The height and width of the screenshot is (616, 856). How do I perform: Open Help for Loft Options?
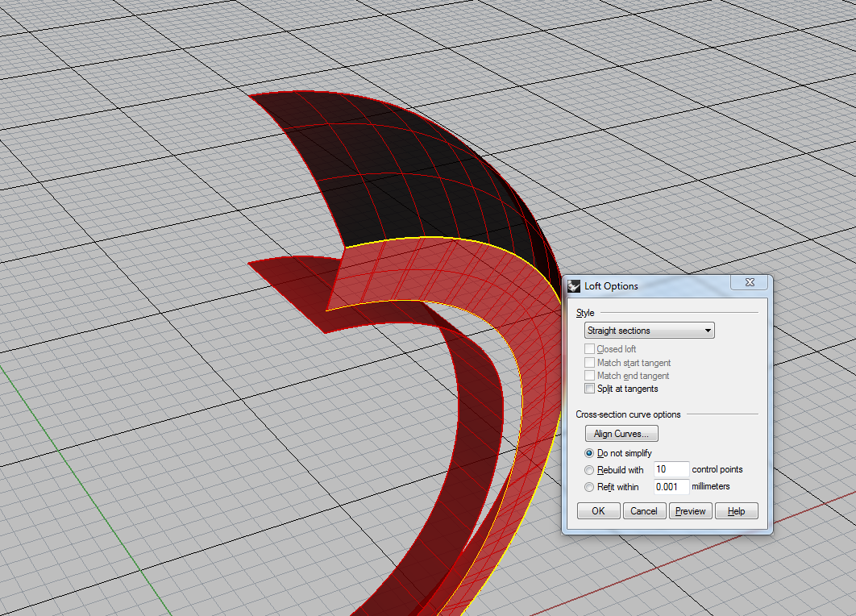[736, 511]
